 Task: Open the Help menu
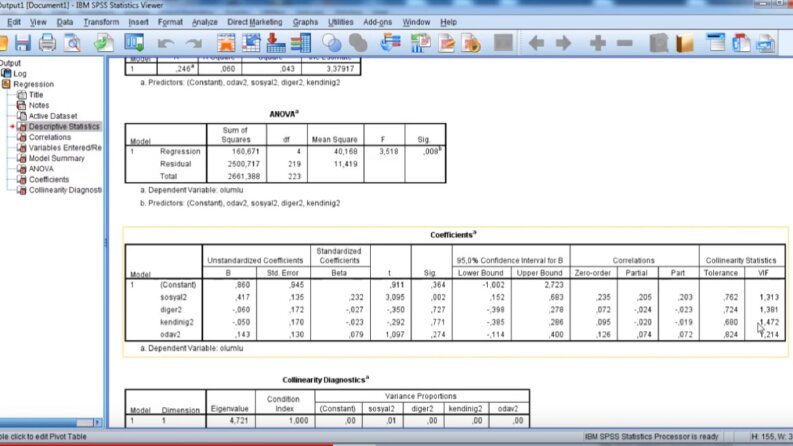pos(448,22)
